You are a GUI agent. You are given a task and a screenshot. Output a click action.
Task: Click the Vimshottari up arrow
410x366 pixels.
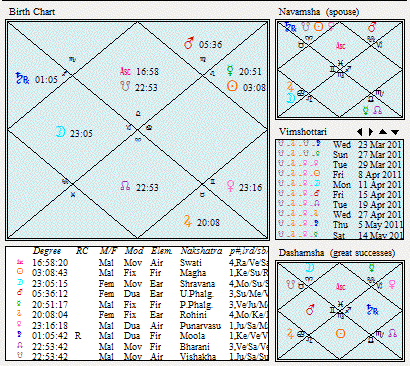click(383, 132)
